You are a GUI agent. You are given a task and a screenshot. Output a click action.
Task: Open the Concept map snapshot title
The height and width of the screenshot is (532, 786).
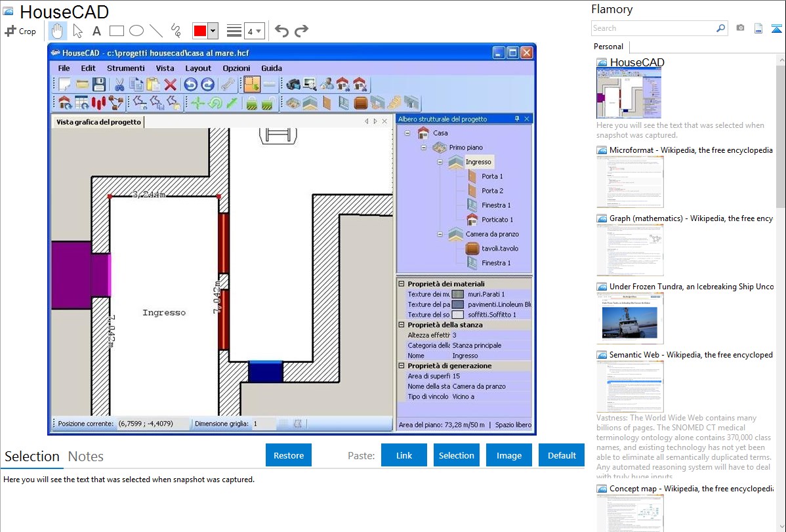pos(692,489)
